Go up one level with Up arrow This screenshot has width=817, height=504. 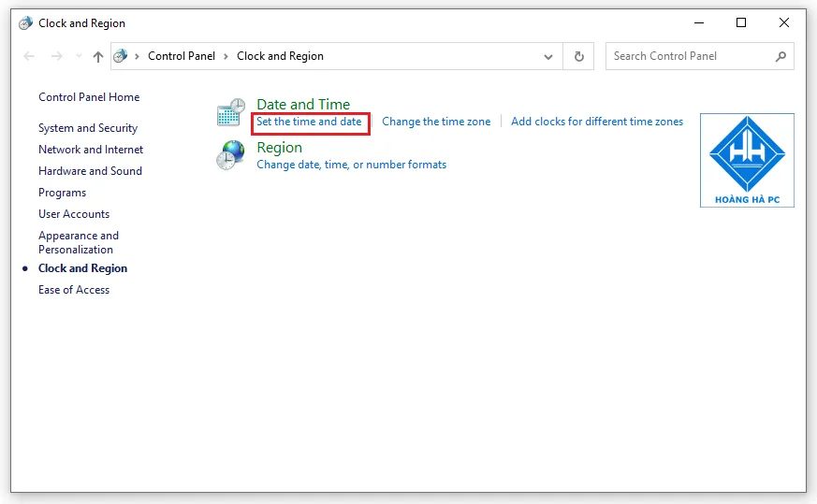tap(98, 56)
